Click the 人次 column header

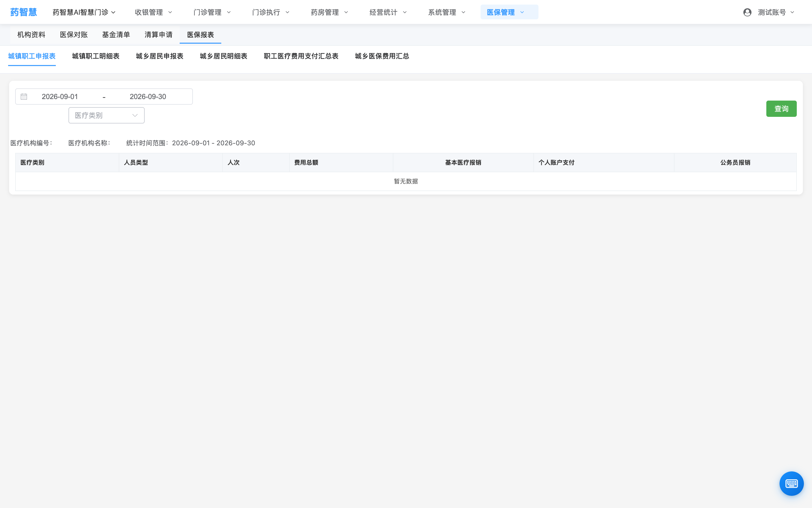[x=256, y=163]
